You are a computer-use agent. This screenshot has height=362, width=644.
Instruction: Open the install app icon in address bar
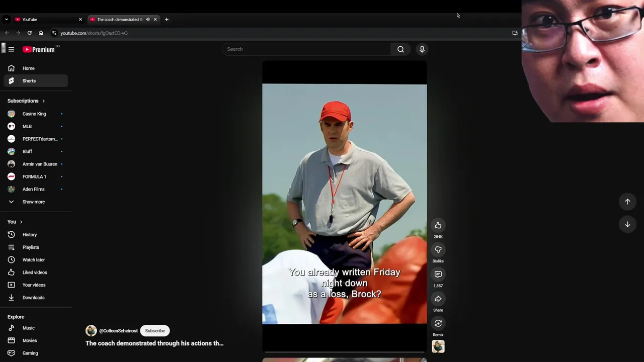point(515,33)
